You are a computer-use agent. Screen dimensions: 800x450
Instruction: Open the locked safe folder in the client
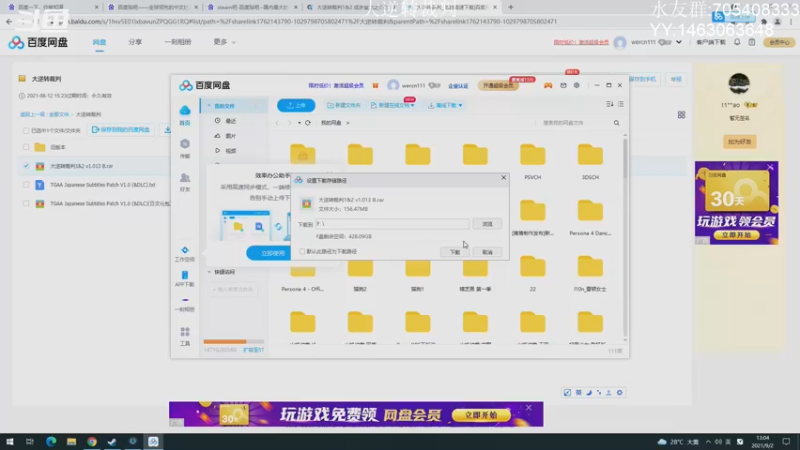(303, 155)
